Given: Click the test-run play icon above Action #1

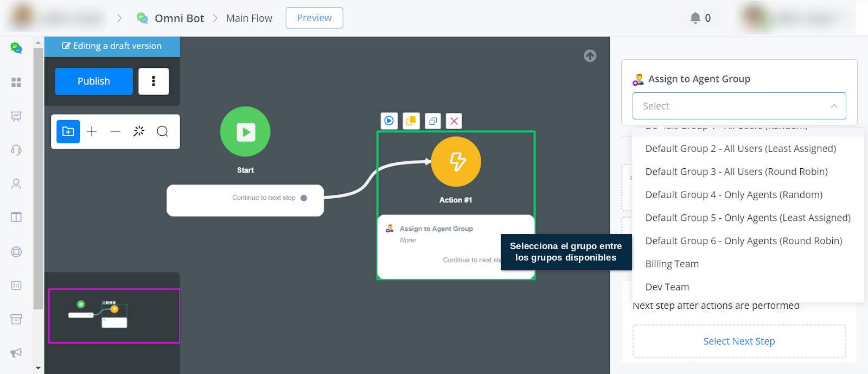Looking at the screenshot, I should click(x=389, y=121).
